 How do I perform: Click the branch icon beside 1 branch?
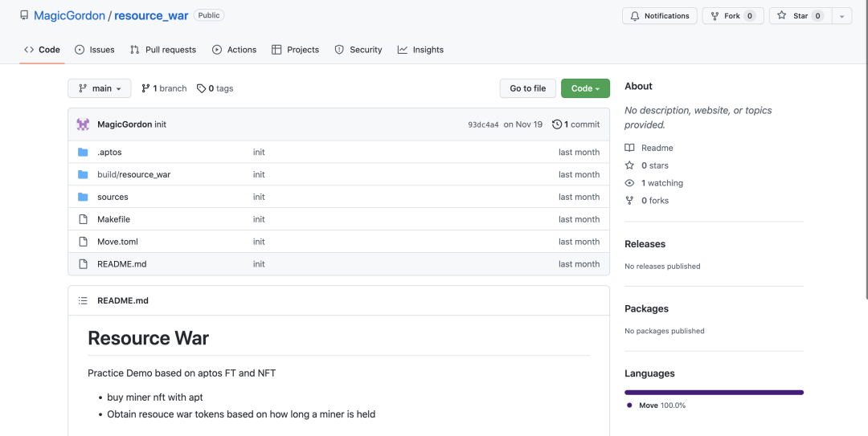click(x=145, y=88)
